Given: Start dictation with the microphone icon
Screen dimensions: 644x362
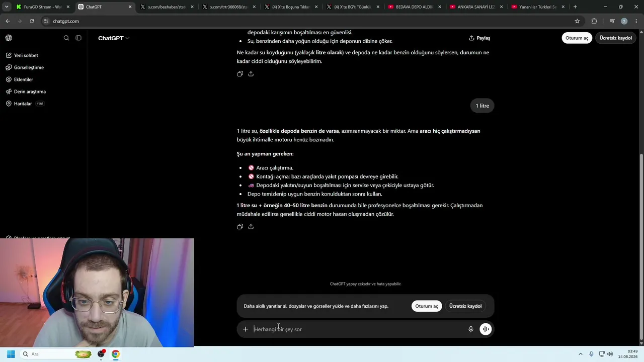Looking at the screenshot, I should [x=471, y=329].
